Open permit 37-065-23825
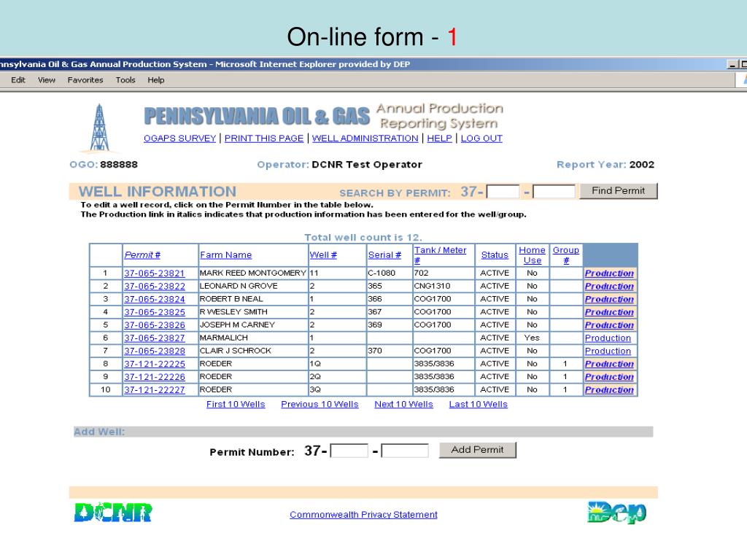This screenshot has height=560, width=747. (x=155, y=312)
